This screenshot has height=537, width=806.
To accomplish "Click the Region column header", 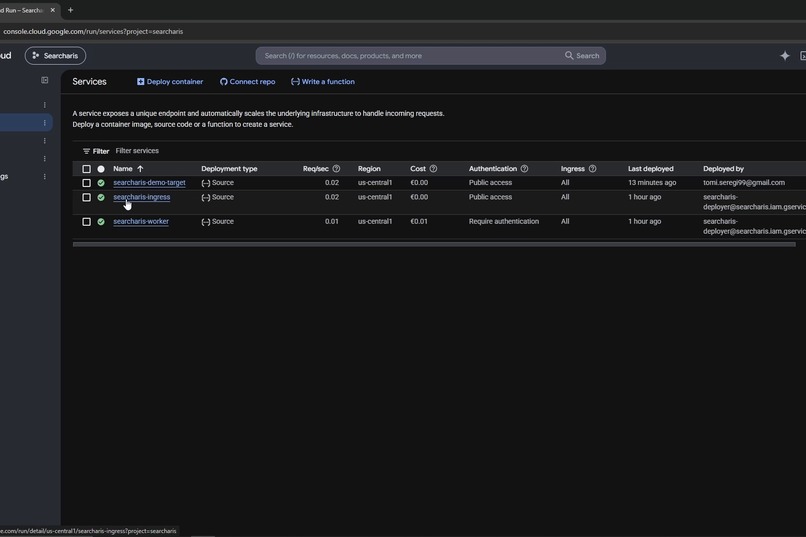I will 369,169.
